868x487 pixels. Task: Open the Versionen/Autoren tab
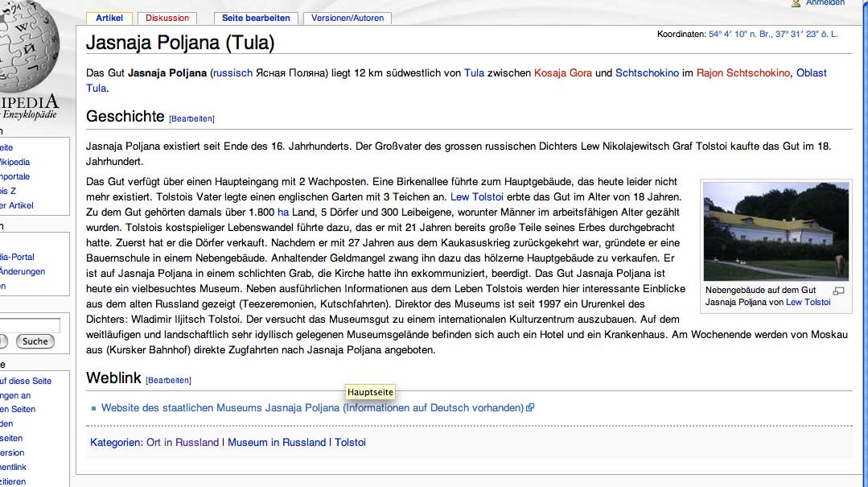coord(348,18)
